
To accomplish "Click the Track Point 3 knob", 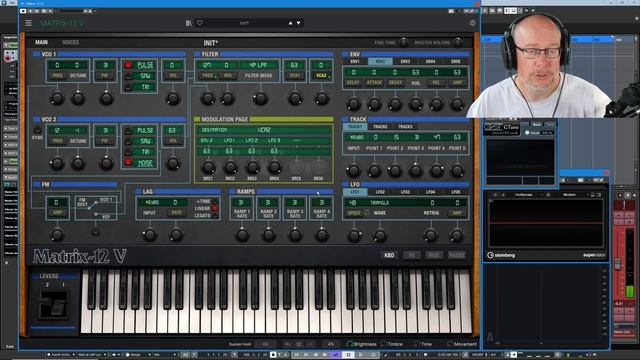I will click(x=416, y=170).
